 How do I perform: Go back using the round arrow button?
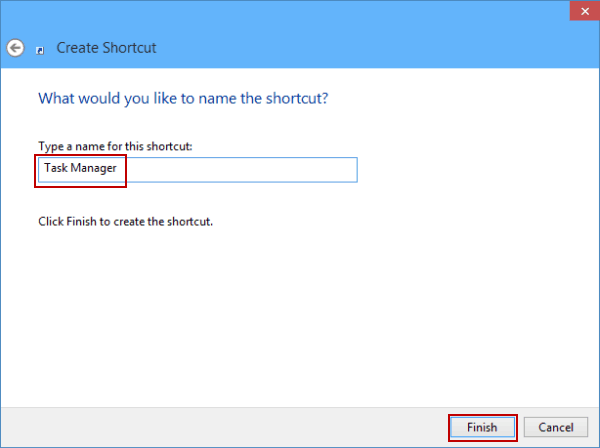point(15,48)
